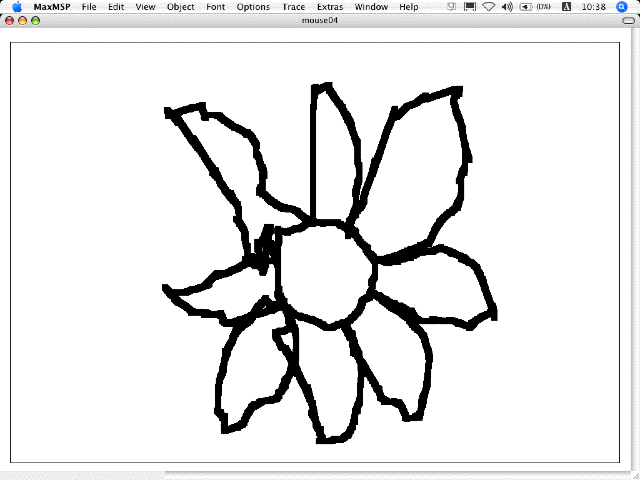Viewport: 640px width, 480px height.
Task: Open the Help menu
Action: [409, 7]
